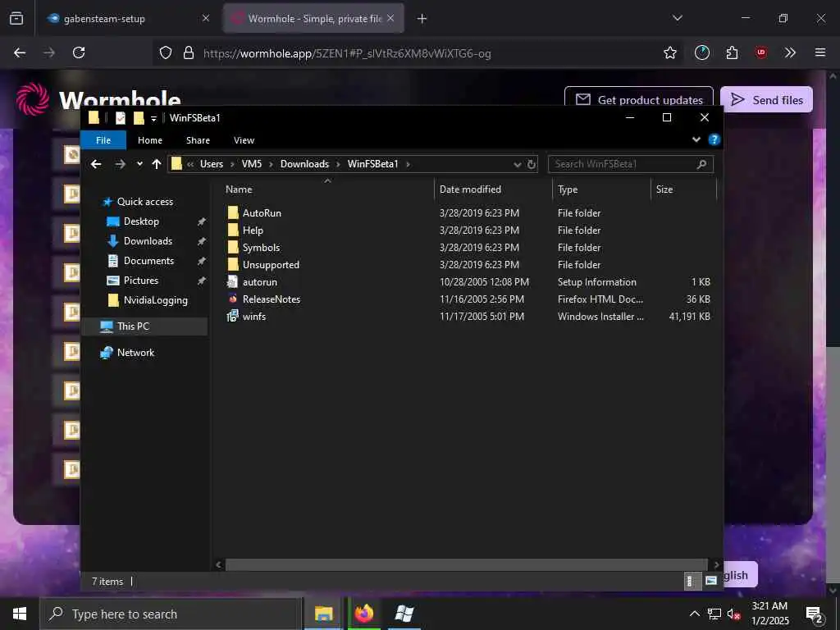The height and width of the screenshot is (630, 840).
Task: Sort files by Date modified column
Action: pos(493,189)
